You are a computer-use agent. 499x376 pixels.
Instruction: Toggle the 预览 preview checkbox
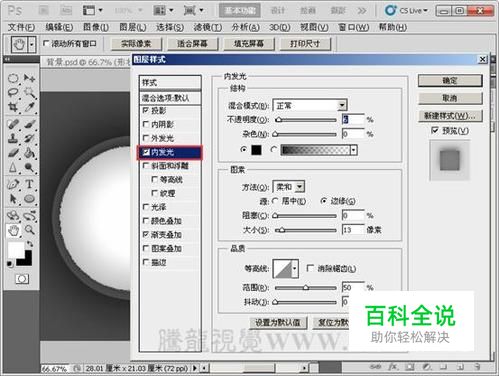435,130
